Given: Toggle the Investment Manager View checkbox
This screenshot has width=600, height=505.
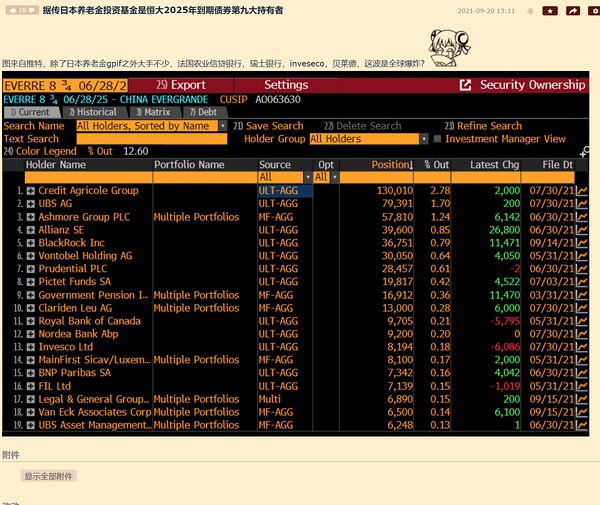Looking at the screenshot, I should (x=438, y=139).
